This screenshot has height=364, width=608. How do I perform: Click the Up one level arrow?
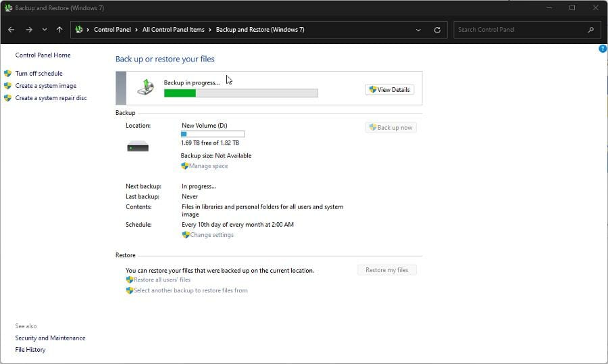pyautogui.click(x=59, y=30)
